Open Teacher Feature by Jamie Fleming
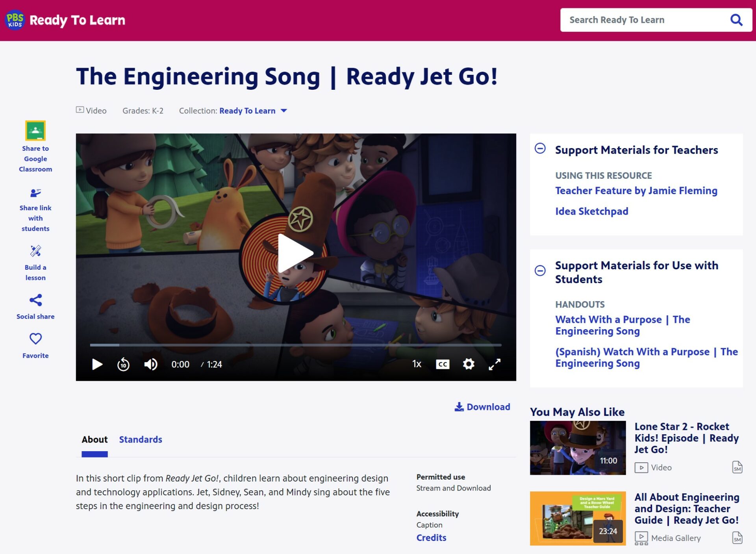Screen dimensions: 756x554 tap(636, 191)
